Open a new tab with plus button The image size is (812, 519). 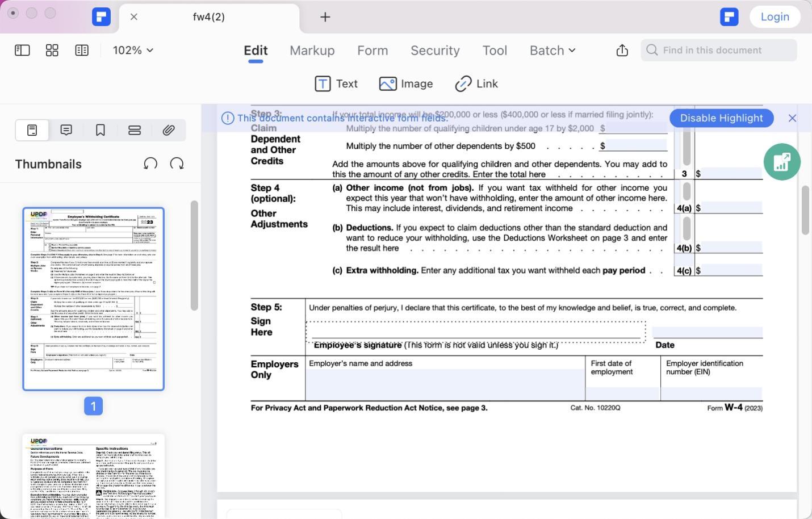click(x=325, y=17)
